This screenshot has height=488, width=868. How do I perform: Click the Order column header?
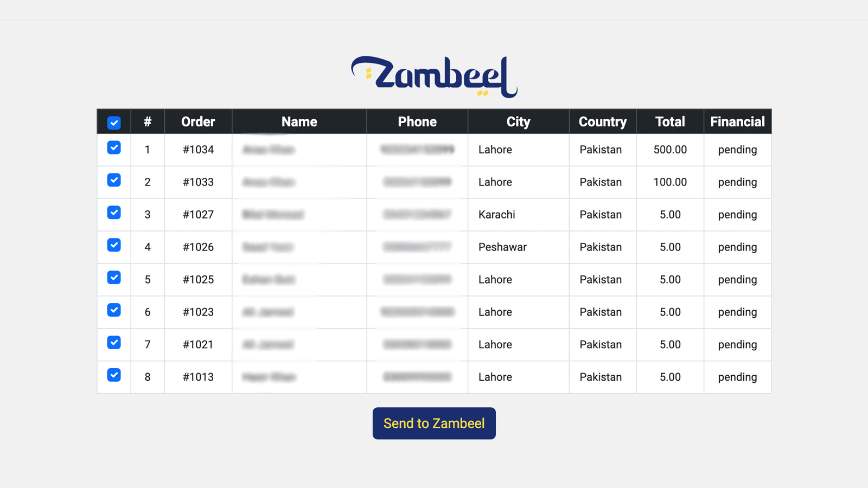pyautogui.click(x=197, y=121)
